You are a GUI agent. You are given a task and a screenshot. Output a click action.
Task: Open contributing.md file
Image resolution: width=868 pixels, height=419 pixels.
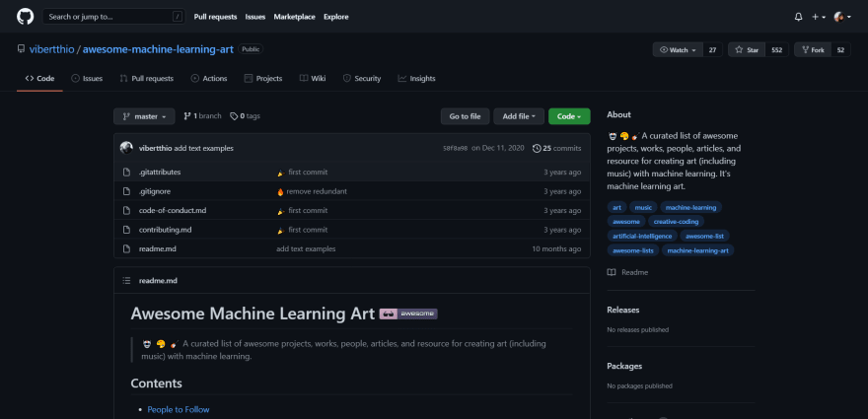pyautogui.click(x=165, y=230)
